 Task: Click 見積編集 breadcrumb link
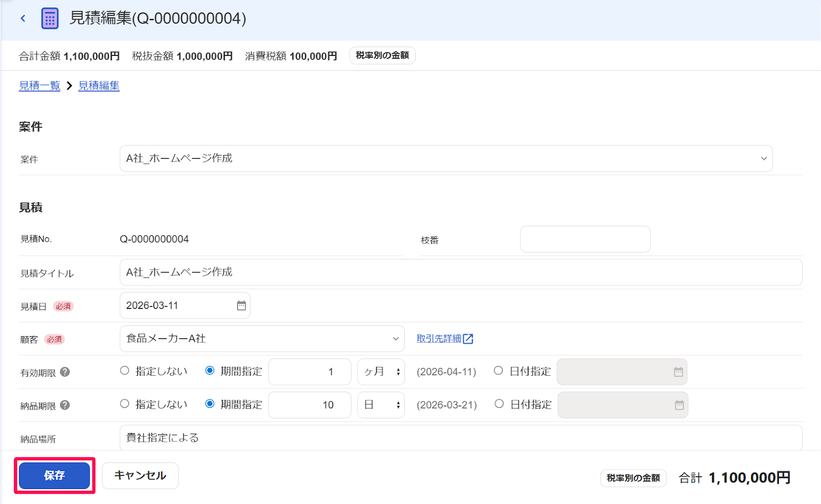(99, 86)
